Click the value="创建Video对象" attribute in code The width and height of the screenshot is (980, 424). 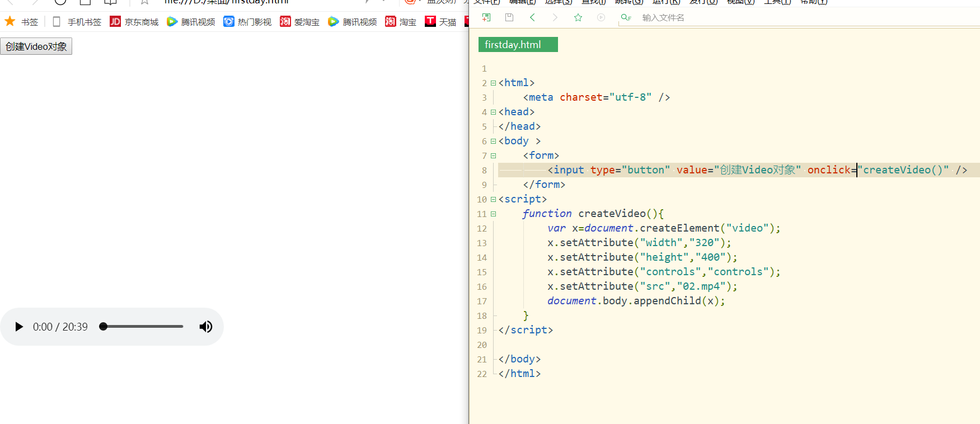(x=739, y=170)
